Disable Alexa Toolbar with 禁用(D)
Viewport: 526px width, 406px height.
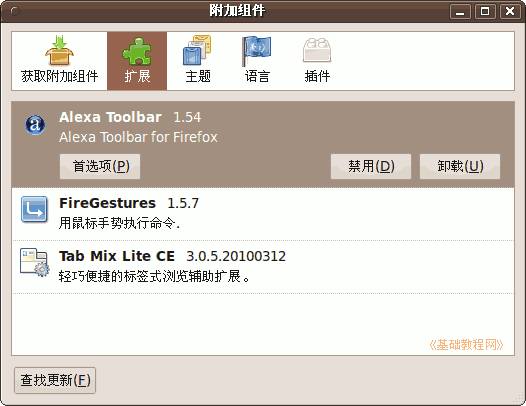(371, 166)
